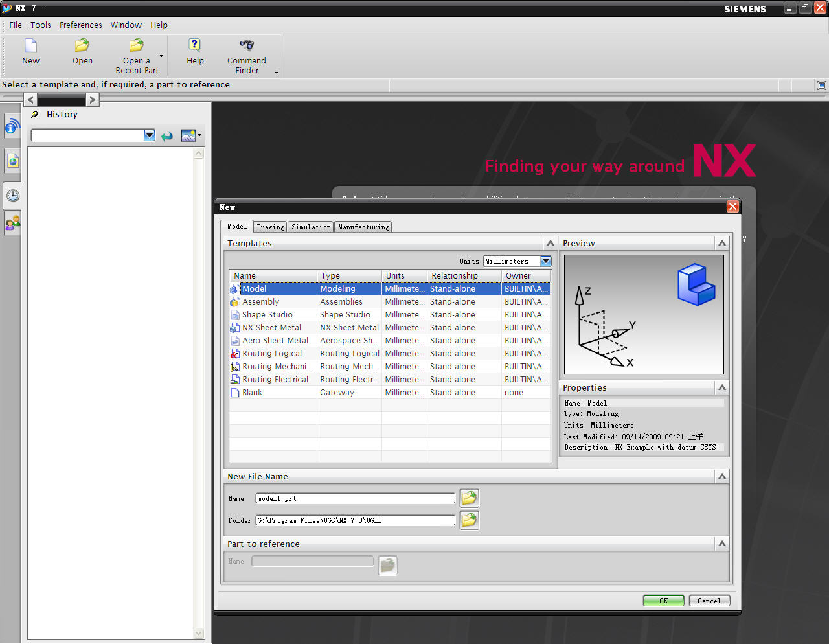Restore down the NX main window
This screenshot has width=829, height=644.
click(x=805, y=8)
